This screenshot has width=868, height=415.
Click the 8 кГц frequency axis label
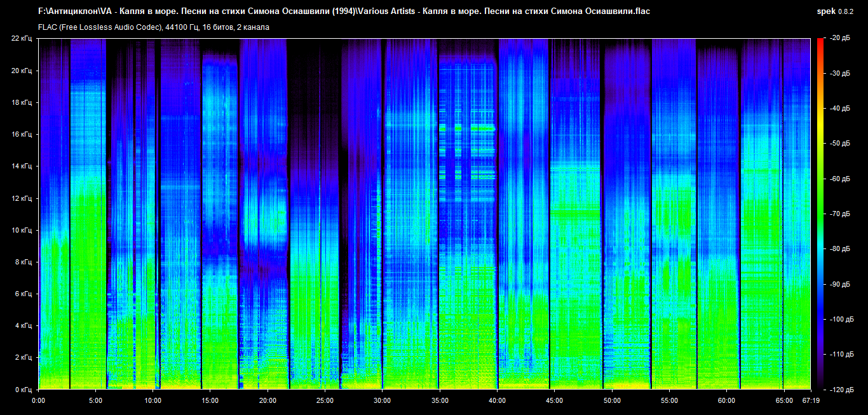[23, 262]
